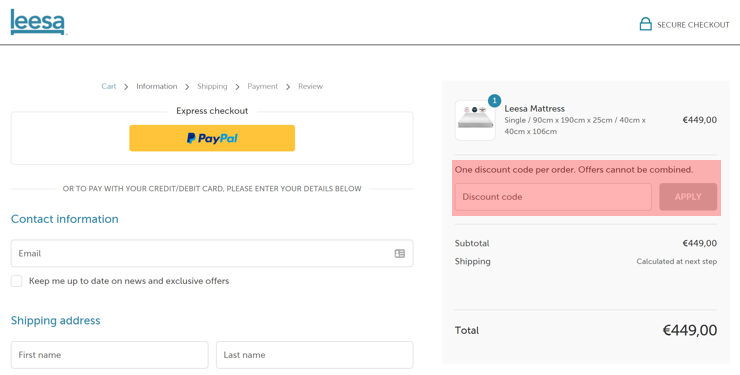Select the Information breadcrumb step
The width and height of the screenshot is (740, 375).
pyautogui.click(x=157, y=86)
